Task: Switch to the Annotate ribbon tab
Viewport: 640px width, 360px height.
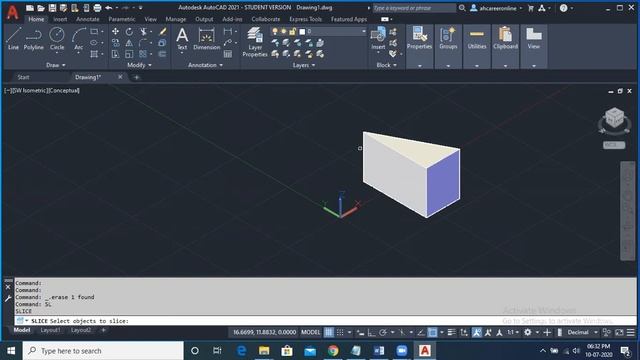Action: point(87,19)
